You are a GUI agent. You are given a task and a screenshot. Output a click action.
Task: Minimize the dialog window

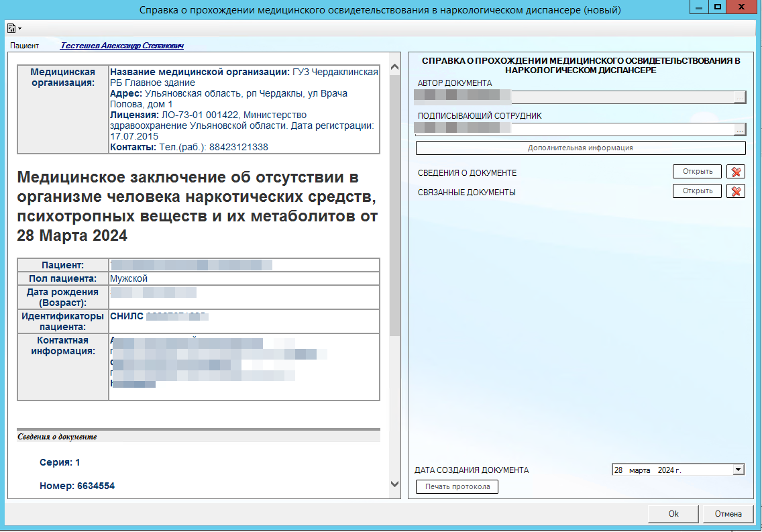(x=698, y=7)
